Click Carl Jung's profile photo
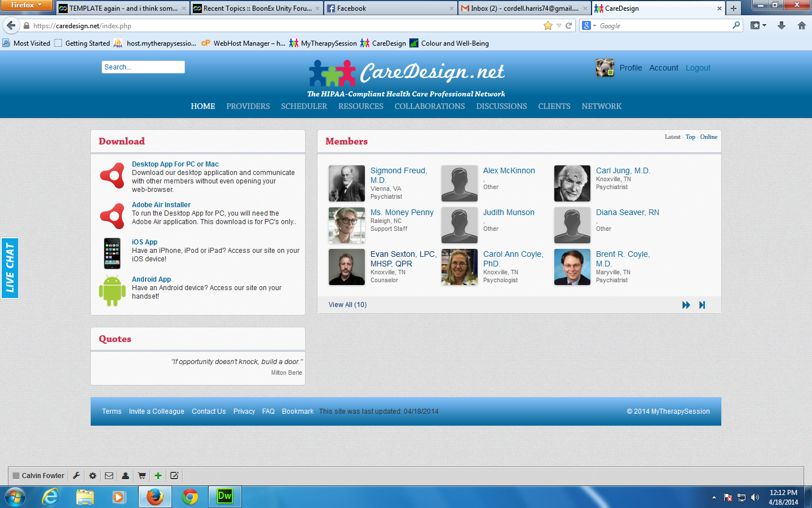The height and width of the screenshot is (508, 812). tap(572, 183)
